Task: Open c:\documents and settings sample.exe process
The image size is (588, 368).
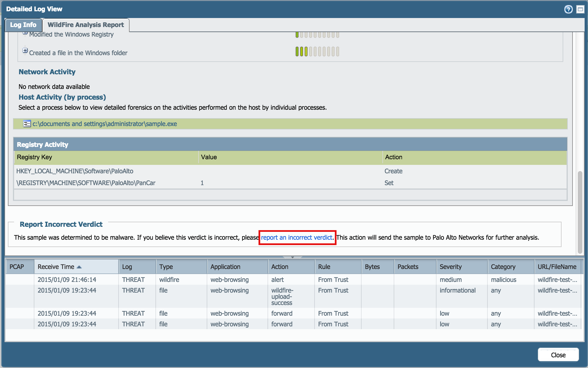Action: (x=105, y=124)
